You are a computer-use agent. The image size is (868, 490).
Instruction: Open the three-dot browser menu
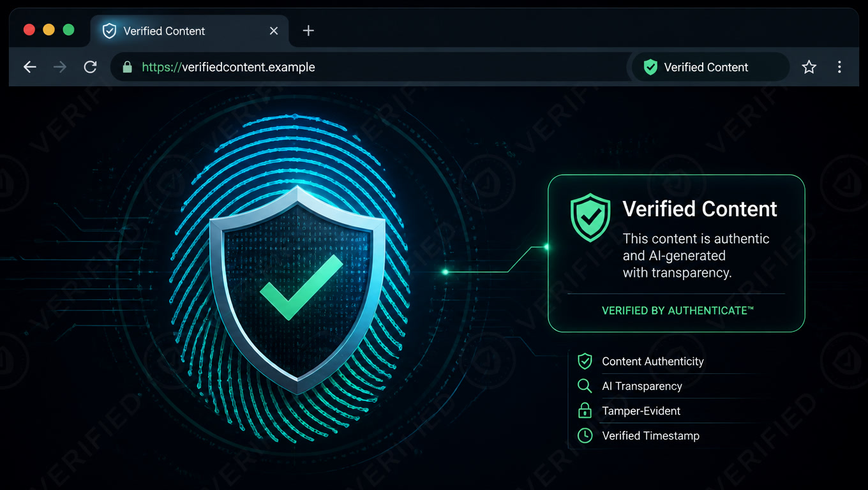[x=839, y=67]
